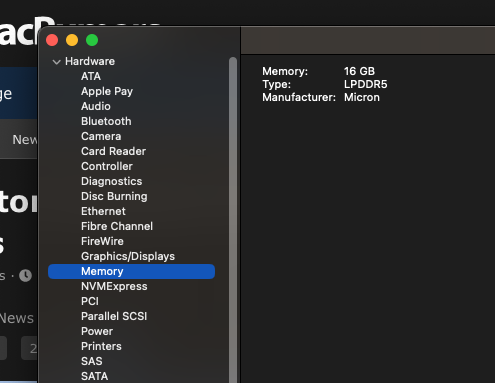The image size is (495, 383).
Task: Select the highlighted Memory row
Action: [131, 271]
